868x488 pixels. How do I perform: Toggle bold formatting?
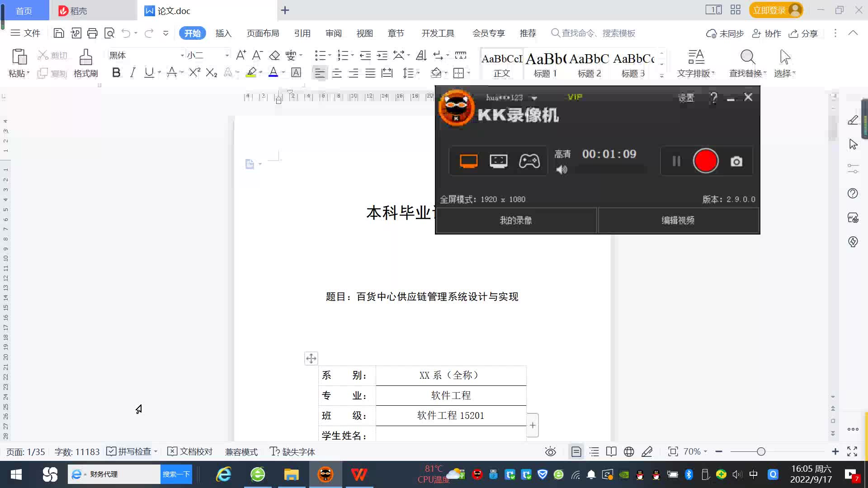(116, 73)
